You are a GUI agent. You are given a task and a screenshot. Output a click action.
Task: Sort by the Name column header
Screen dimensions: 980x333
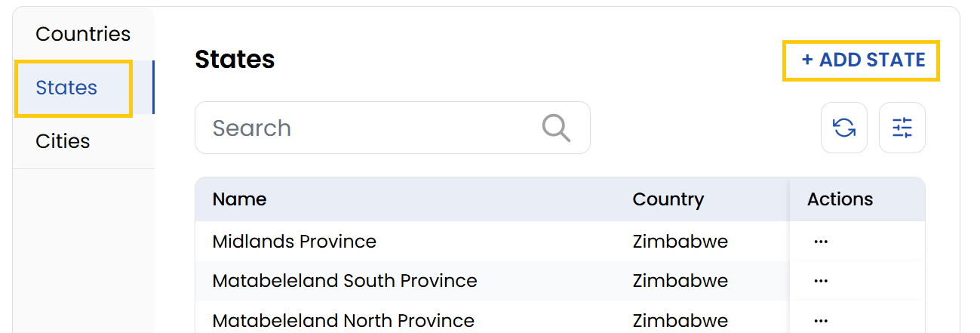click(239, 199)
